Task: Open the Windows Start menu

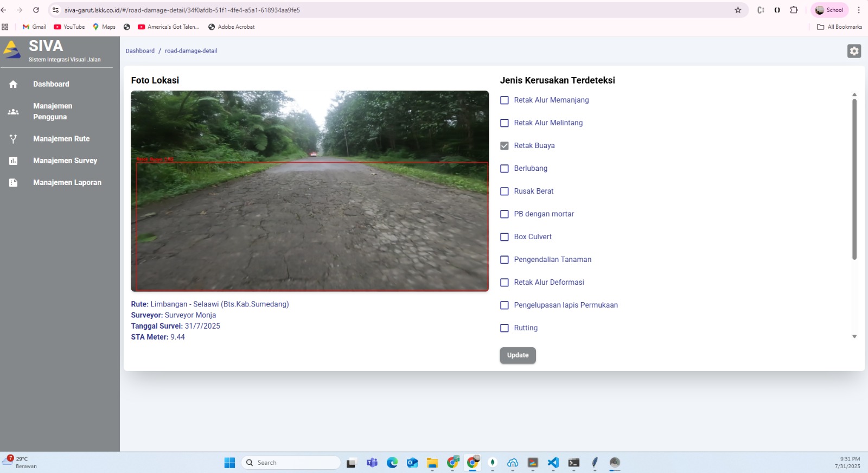Action: (x=229, y=463)
